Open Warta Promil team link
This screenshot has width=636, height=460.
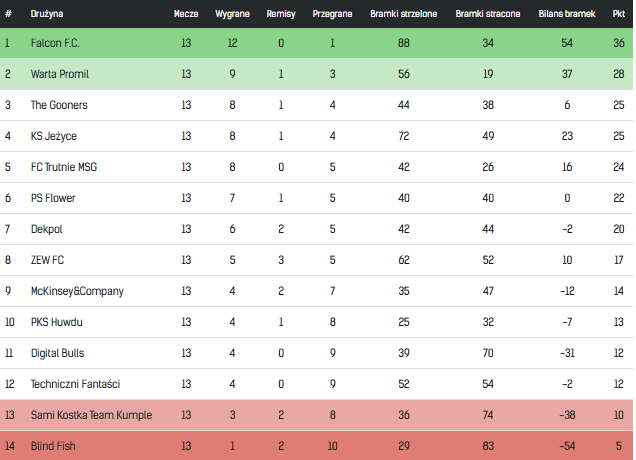60,74
